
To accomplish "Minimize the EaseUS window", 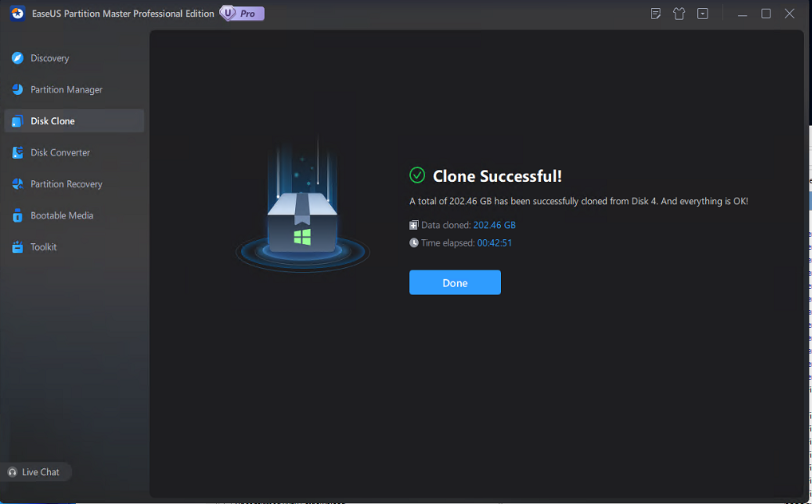I will (742, 14).
